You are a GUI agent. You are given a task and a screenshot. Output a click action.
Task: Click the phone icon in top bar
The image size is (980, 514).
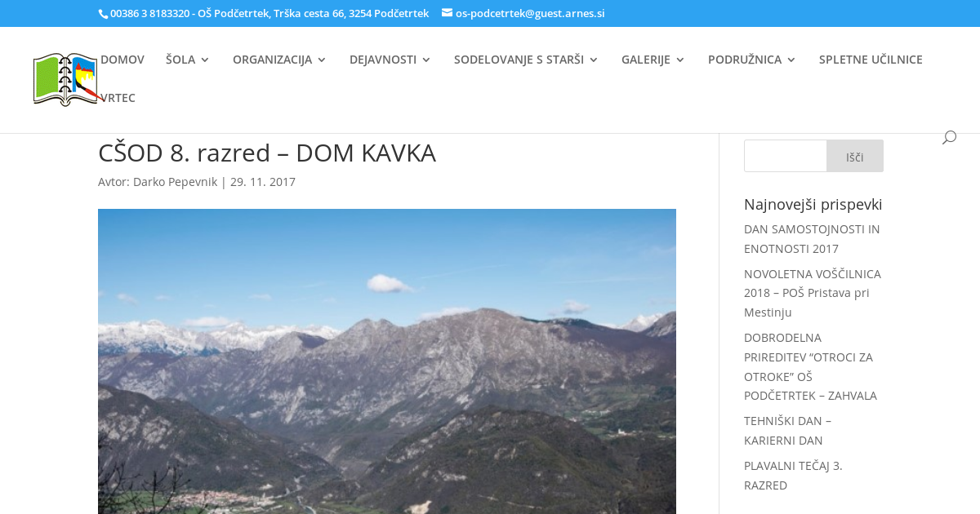[103, 14]
